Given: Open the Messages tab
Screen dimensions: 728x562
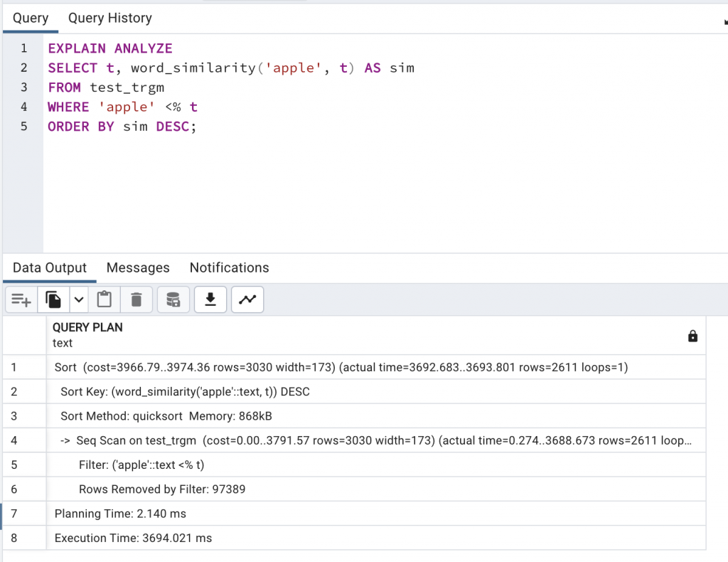Looking at the screenshot, I should point(138,268).
